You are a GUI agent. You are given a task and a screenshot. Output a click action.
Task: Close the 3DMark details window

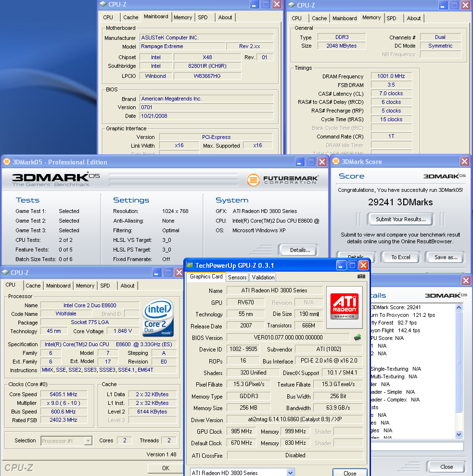pos(466,280)
